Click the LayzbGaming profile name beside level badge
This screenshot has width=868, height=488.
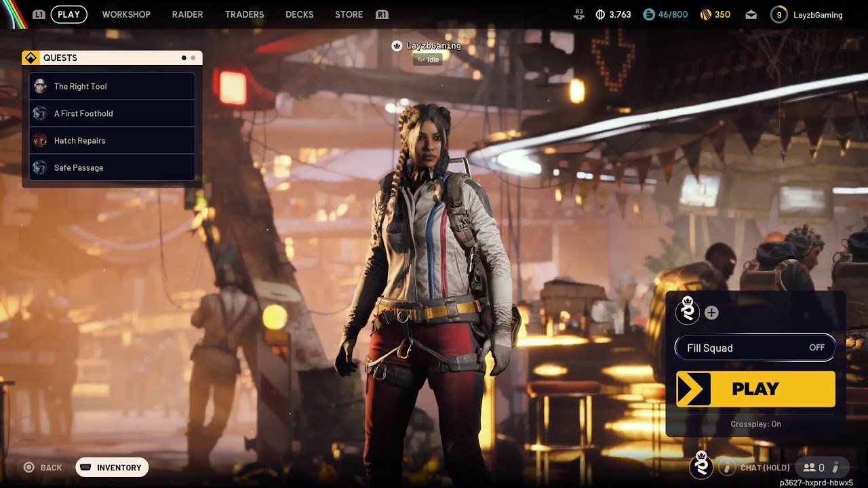pyautogui.click(x=818, y=15)
